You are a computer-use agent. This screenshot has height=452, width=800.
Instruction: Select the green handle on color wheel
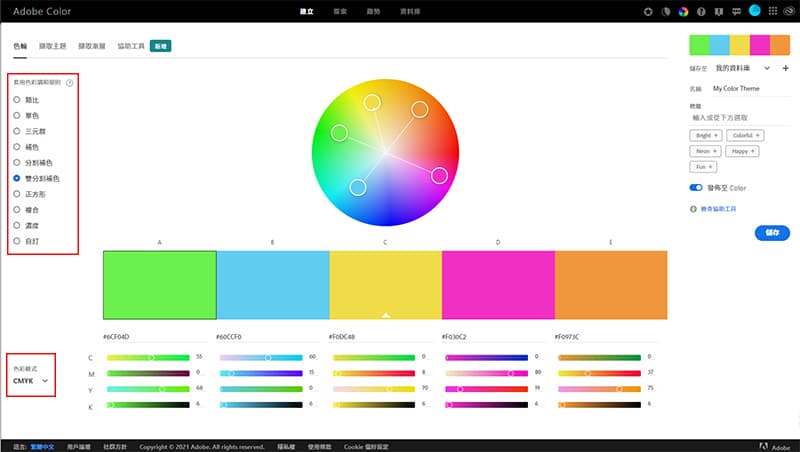click(x=339, y=133)
